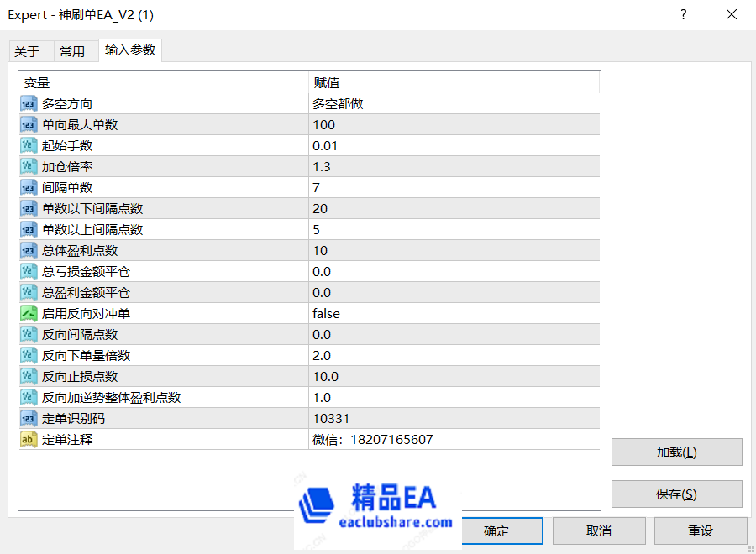Viewport: 756px width, 554px height.
Task: Click the 保存(S) button to save settings
Action: coord(677,494)
